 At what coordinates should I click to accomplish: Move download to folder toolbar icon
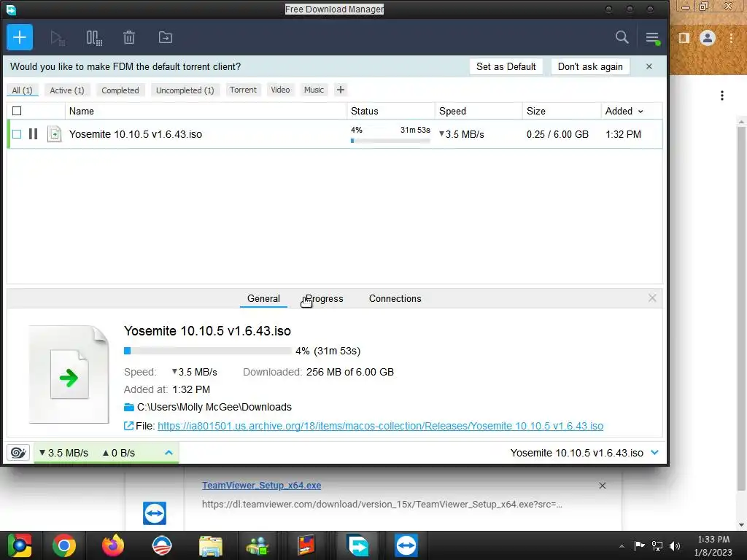pos(166,37)
